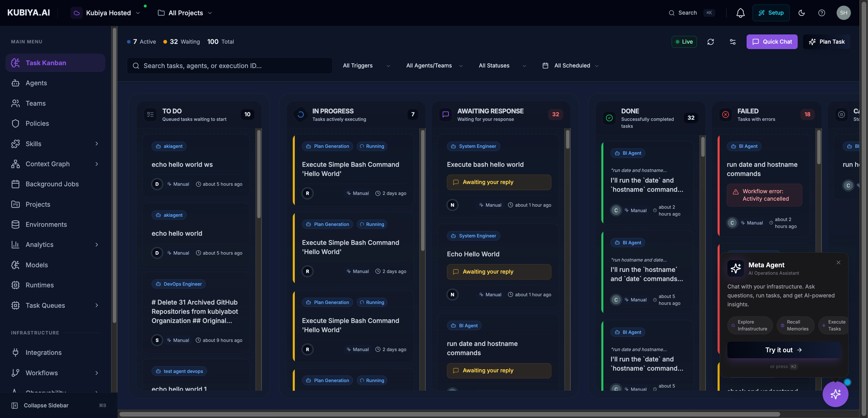Toggle the Live updates indicator
Screen dimensions: 868x418
[684, 42]
